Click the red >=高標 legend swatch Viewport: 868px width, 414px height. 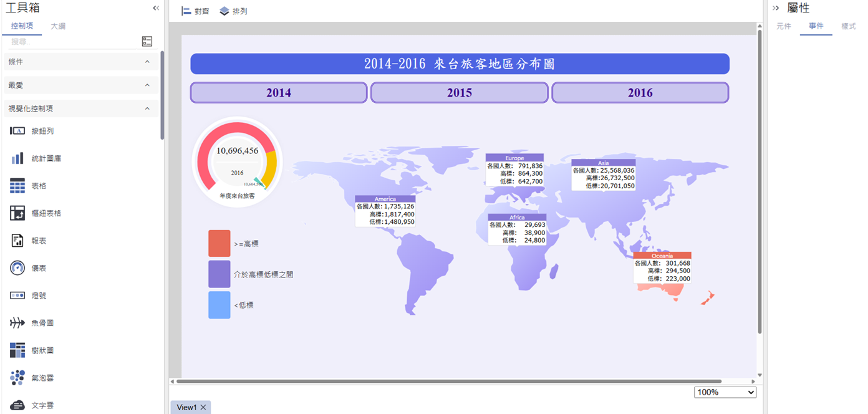point(219,244)
